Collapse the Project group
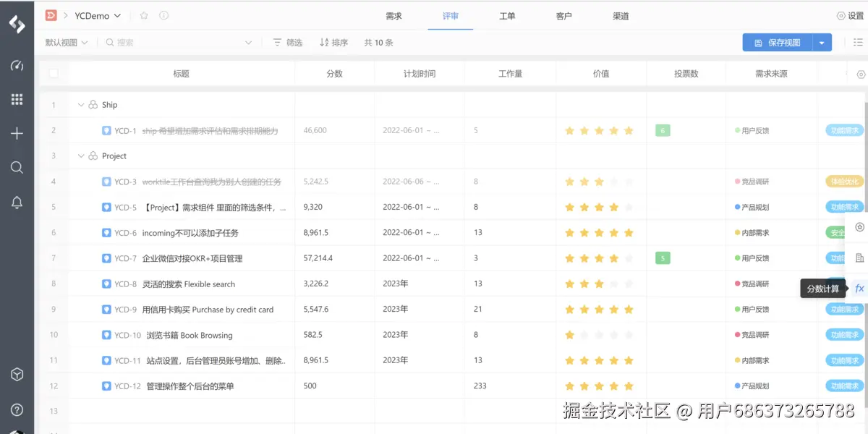This screenshot has width=868, height=434. point(80,156)
